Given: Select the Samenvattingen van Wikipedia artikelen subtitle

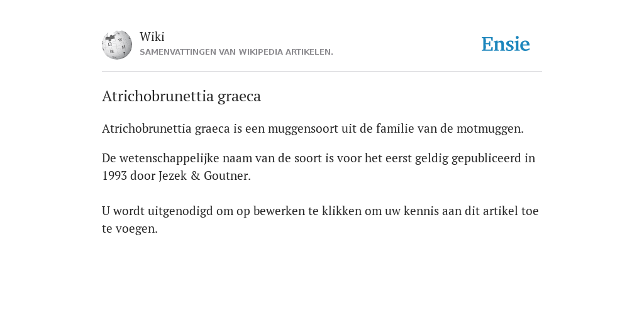Looking at the screenshot, I should tap(236, 52).
